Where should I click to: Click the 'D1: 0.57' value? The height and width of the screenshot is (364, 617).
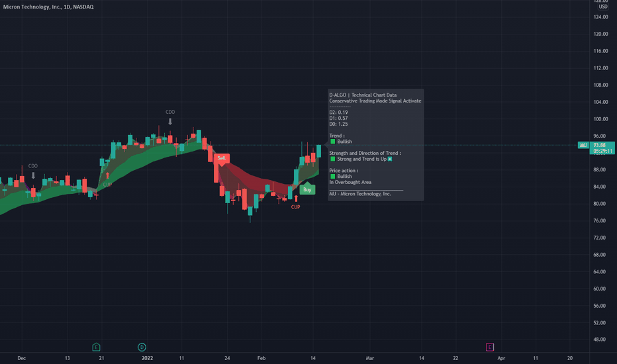tap(338, 118)
